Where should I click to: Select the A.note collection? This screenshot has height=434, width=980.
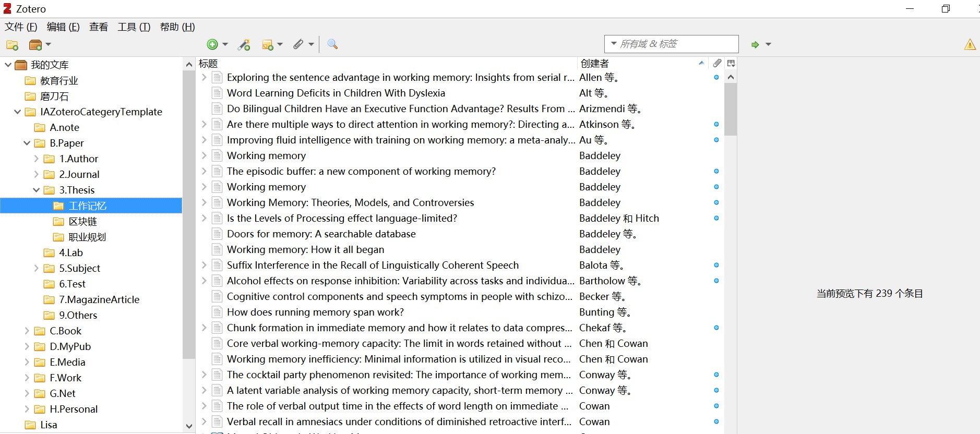click(65, 127)
